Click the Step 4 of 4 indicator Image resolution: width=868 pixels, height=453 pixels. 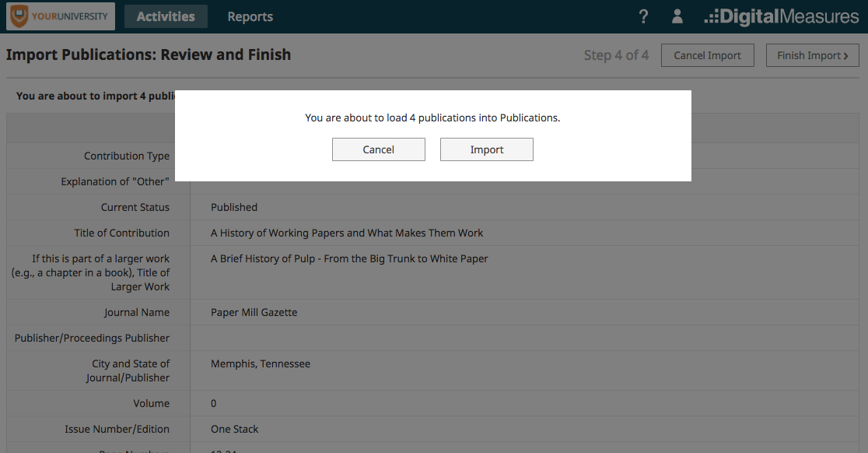[616, 55]
